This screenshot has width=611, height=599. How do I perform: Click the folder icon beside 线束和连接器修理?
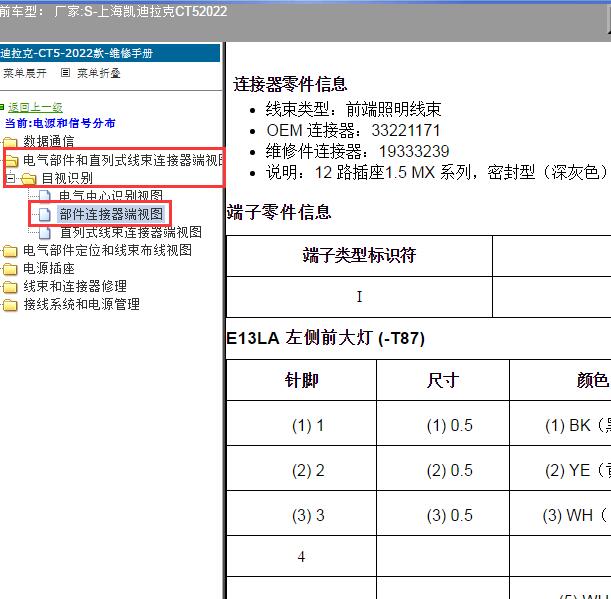(x=11, y=287)
